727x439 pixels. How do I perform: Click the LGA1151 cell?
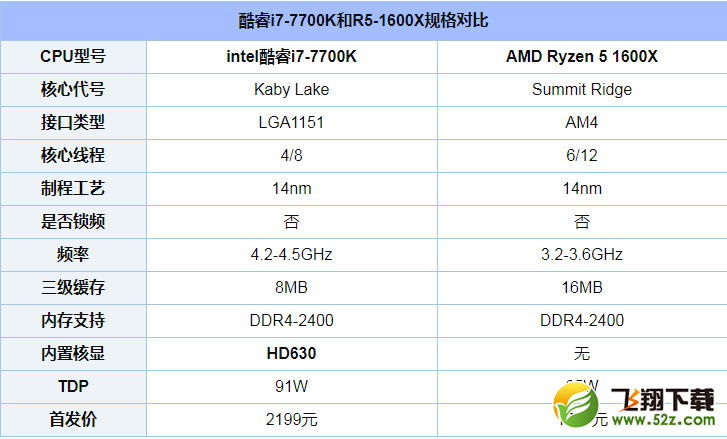point(292,122)
